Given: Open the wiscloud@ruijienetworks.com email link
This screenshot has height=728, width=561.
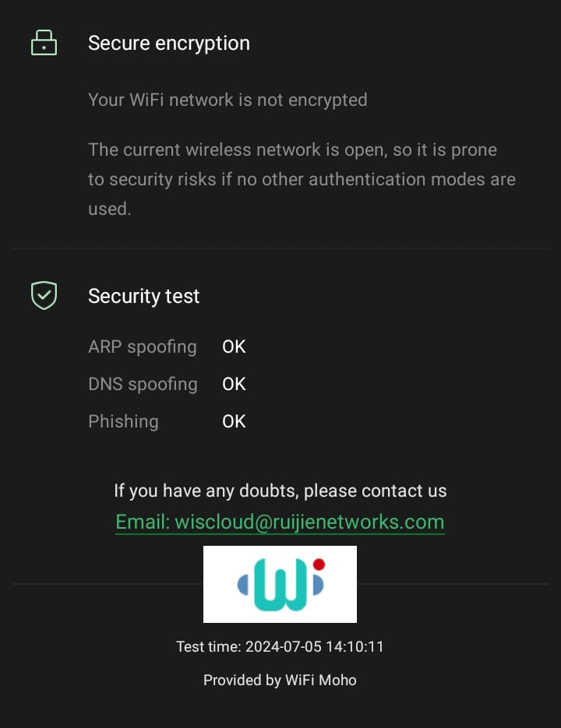Looking at the screenshot, I should tap(280, 522).
